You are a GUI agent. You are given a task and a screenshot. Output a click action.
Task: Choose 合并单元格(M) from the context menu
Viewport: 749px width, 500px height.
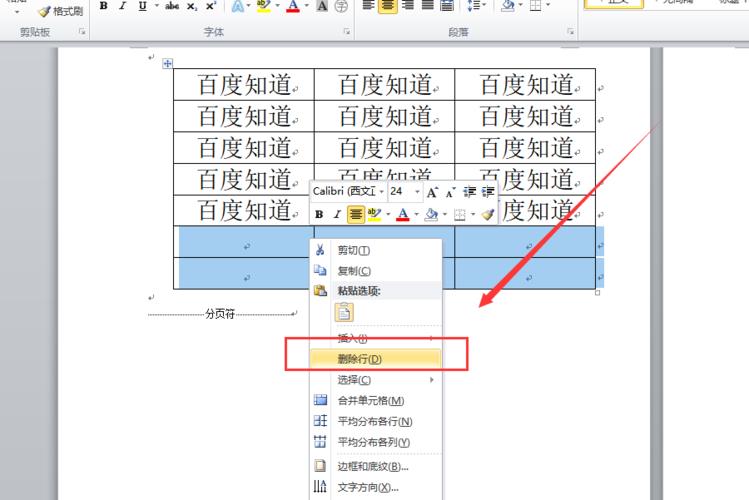click(x=375, y=401)
